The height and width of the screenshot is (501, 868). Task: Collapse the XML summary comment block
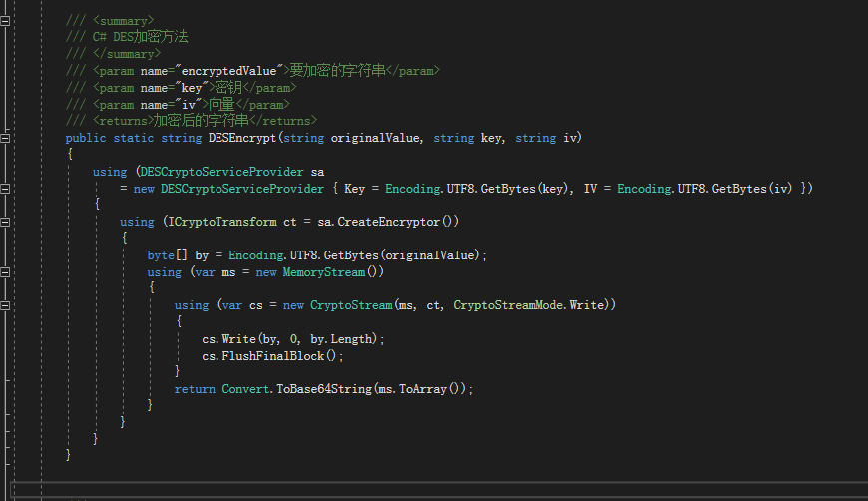[5, 20]
